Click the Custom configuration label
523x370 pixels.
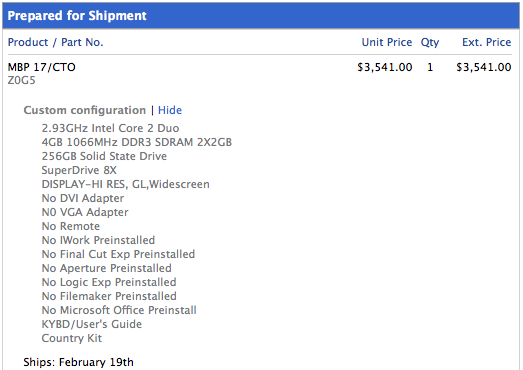(x=85, y=110)
